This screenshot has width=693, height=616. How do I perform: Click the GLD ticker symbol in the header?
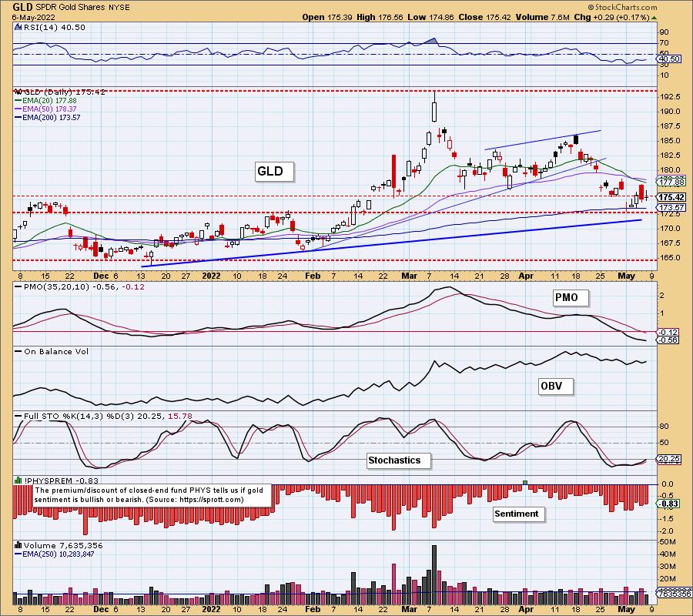(x=22, y=7)
